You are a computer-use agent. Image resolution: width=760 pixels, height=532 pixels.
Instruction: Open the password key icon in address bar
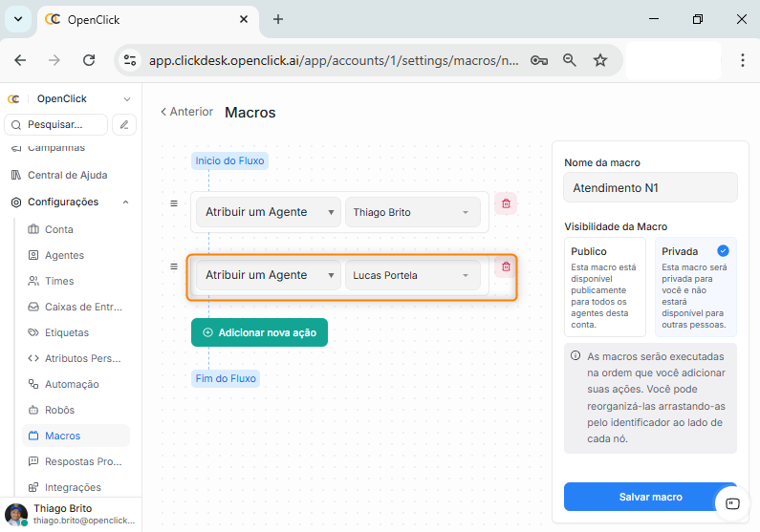click(539, 60)
